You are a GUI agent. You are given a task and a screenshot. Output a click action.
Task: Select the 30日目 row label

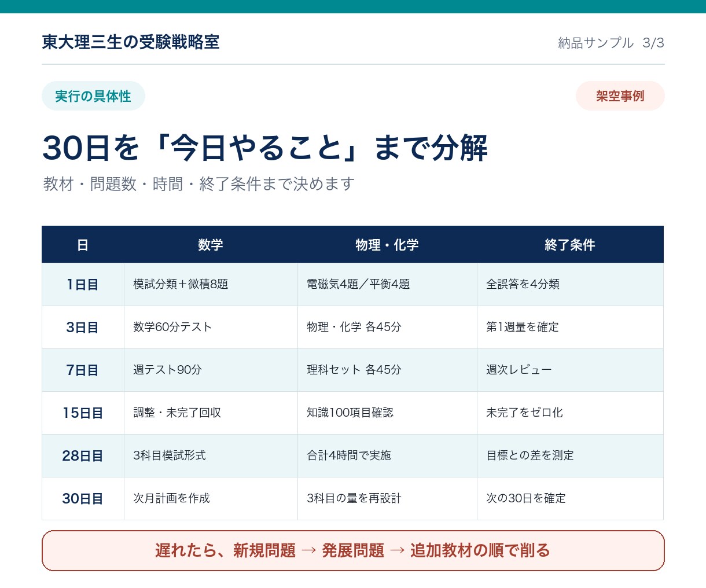[x=83, y=499]
